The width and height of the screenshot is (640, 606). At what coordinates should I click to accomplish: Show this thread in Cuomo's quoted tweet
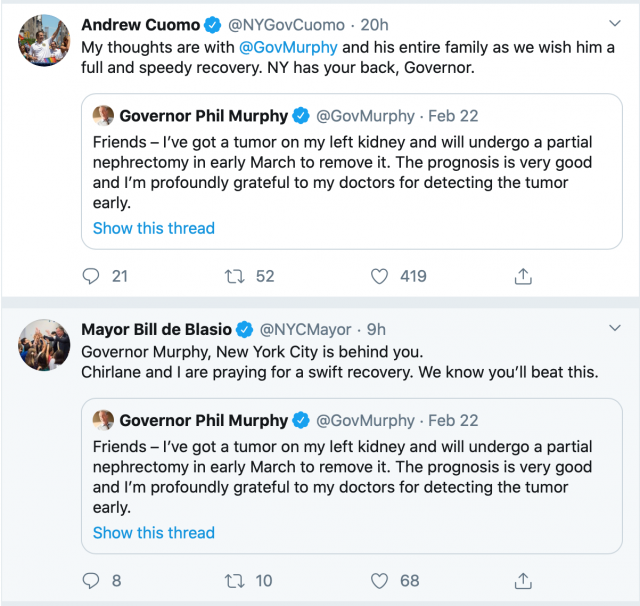(x=153, y=228)
